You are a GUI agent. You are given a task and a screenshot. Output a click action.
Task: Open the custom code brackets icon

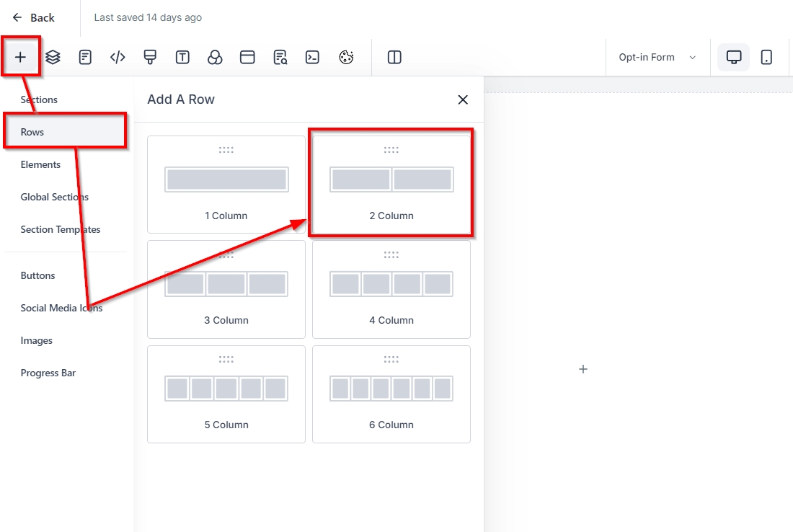point(118,58)
